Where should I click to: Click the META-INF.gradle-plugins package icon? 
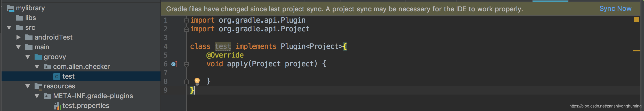(47, 96)
